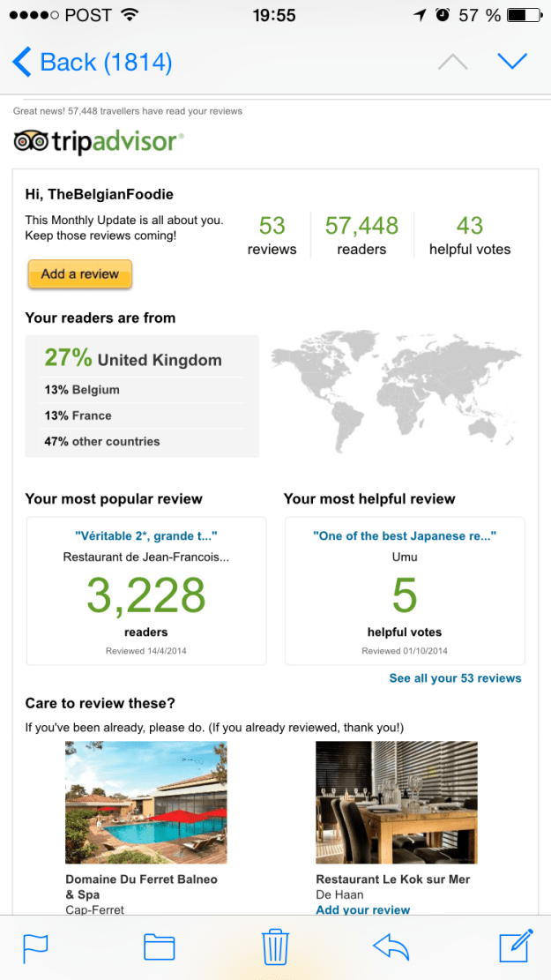Open the move-to-folder icon

160,946
